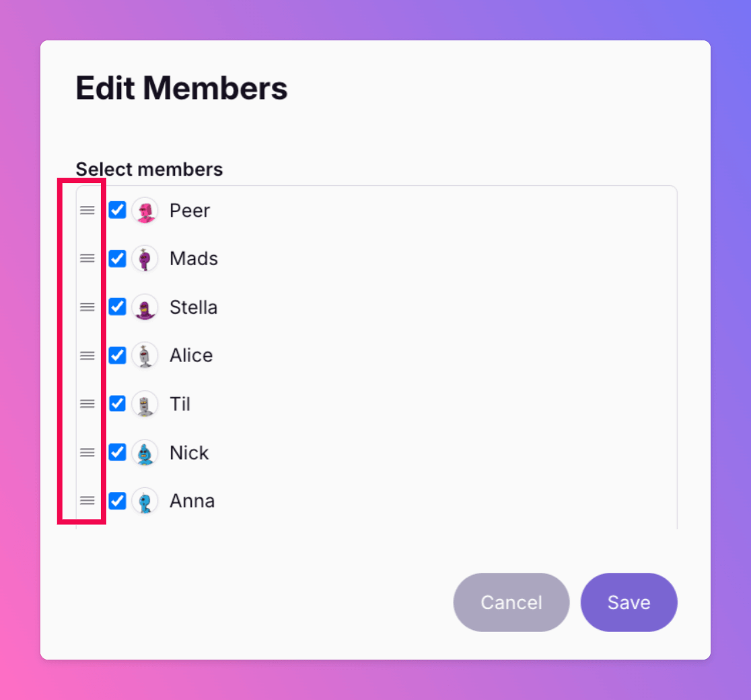This screenshot has width=751, height=700.
Task: Disable Til's membership checkbox
Action: coord(118,404)
